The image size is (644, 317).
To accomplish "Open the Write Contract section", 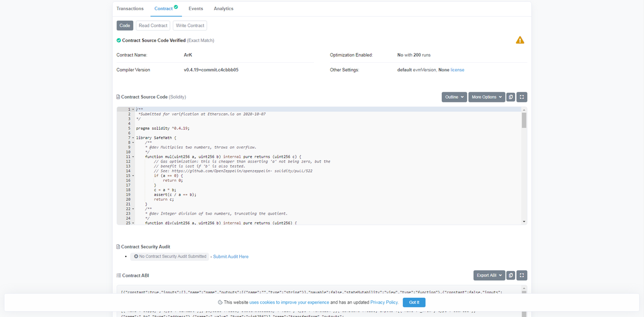I will (x=189, y=25).
